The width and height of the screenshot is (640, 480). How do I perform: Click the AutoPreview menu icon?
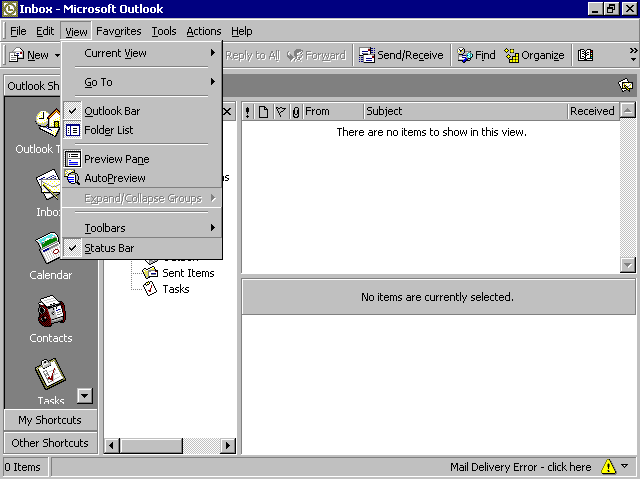(73, 178)
